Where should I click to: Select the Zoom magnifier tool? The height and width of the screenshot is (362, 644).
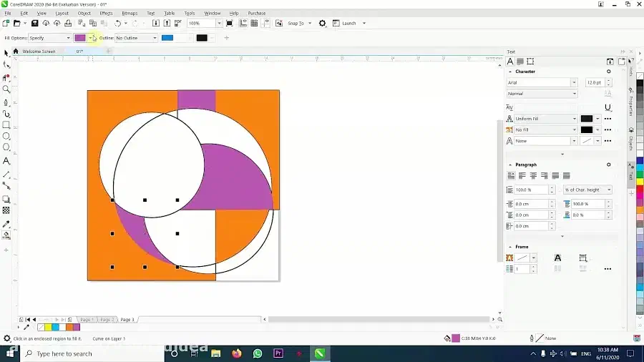coord(6,89)
